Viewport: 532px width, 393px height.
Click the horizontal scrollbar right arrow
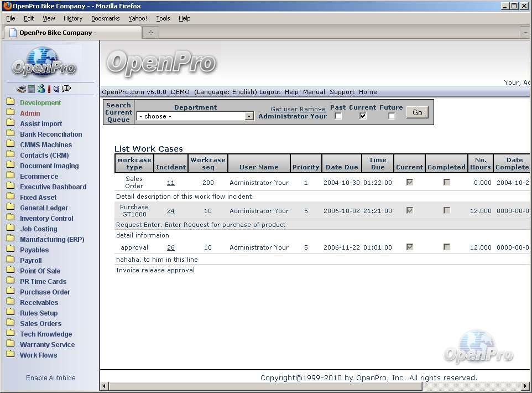(525, 386)
